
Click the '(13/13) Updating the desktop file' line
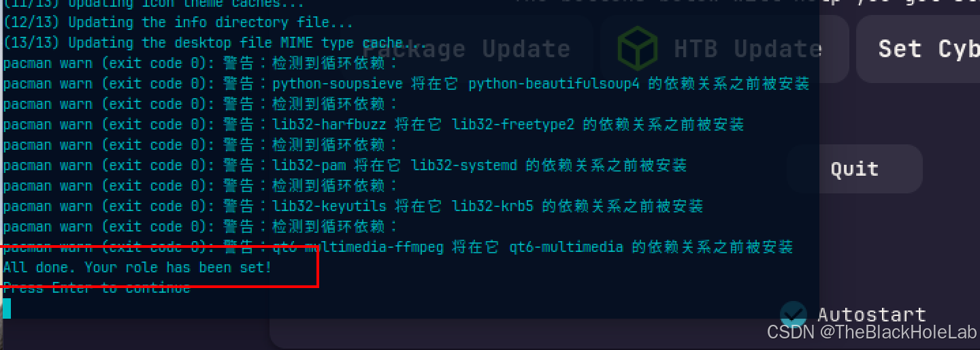215,43
